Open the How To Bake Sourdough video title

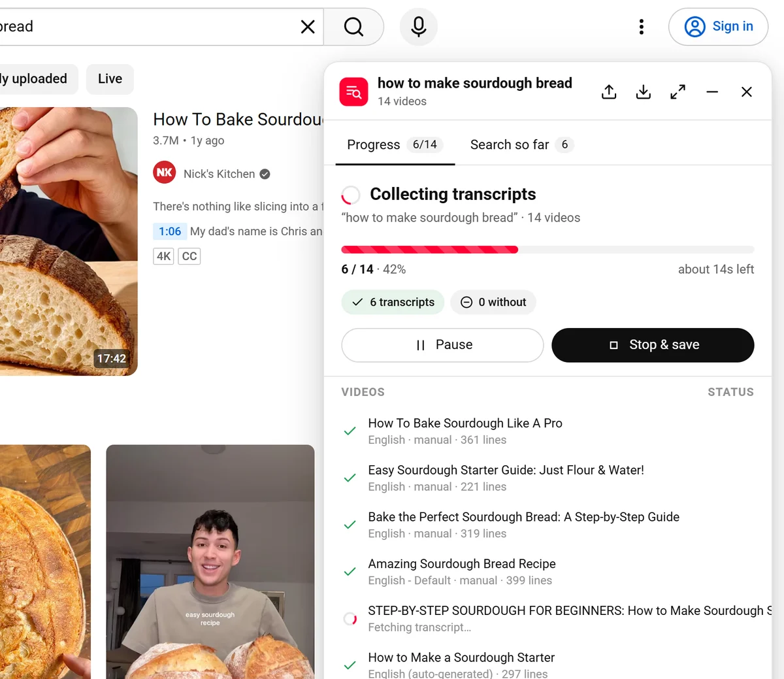pos(238,120)
